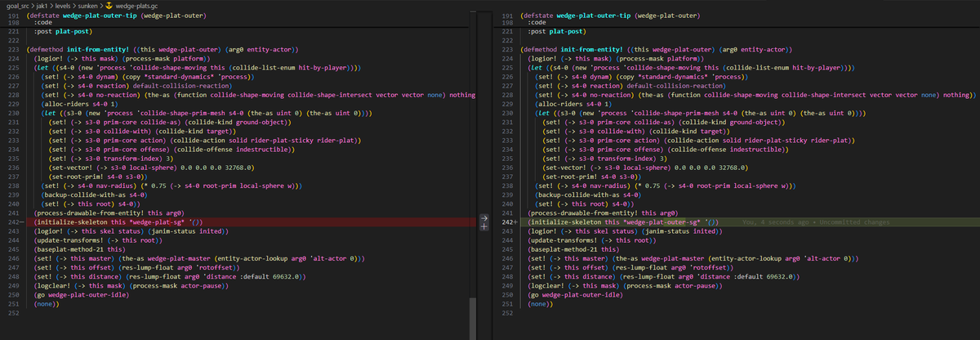This screenshot has width=980, height=340.
Task: Click ':post plat-post' in left pane
Action: (63, 32)
